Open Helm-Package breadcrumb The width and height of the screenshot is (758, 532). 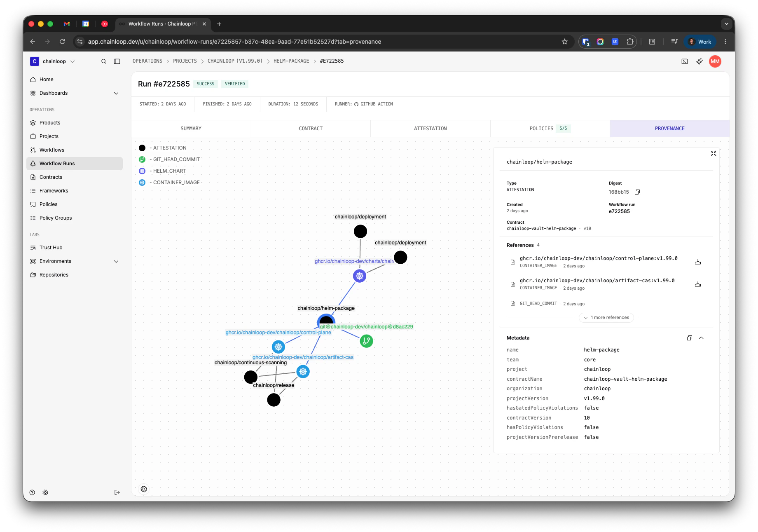[x=291, y=61]
